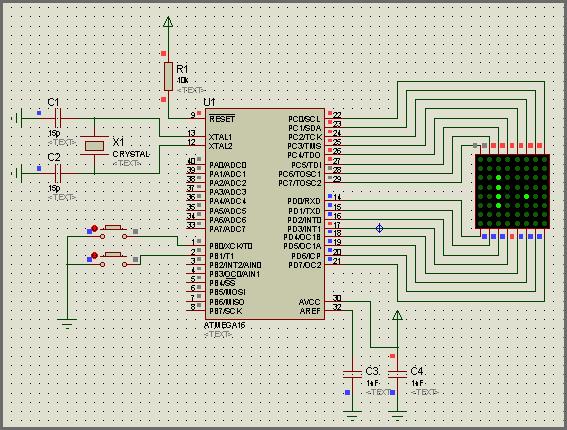Click the PB2/INT2/AIN0 pin label
Image resolution: width=567 pixels, height=430 pixels.
pyautogui.click(x=235, y=265)
